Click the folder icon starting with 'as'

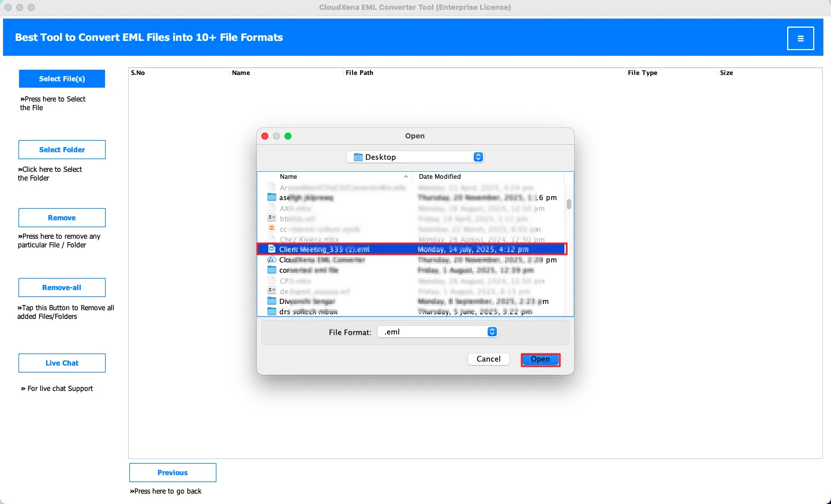pyautogui.click(x=272, y=197)
